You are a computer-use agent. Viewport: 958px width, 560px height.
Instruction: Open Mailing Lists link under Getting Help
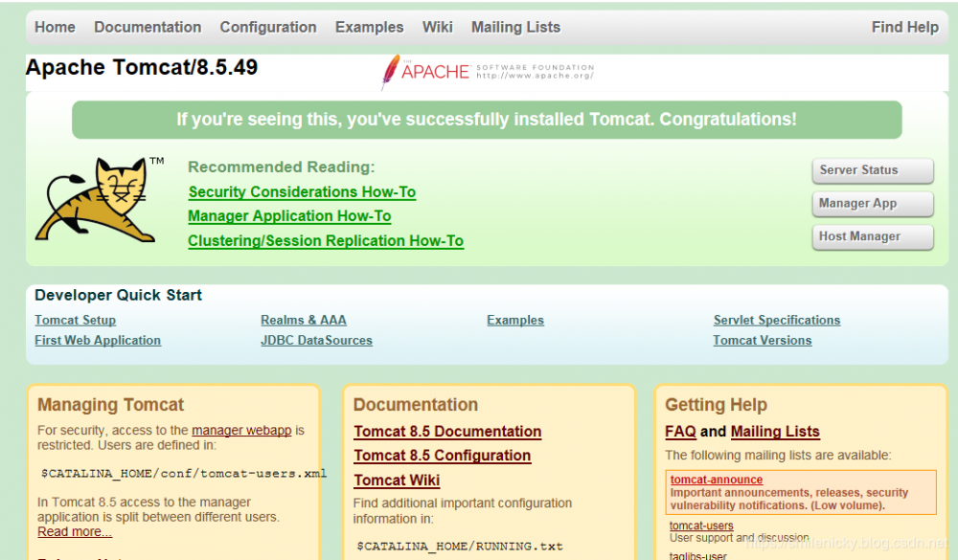(x=775, y=431)
